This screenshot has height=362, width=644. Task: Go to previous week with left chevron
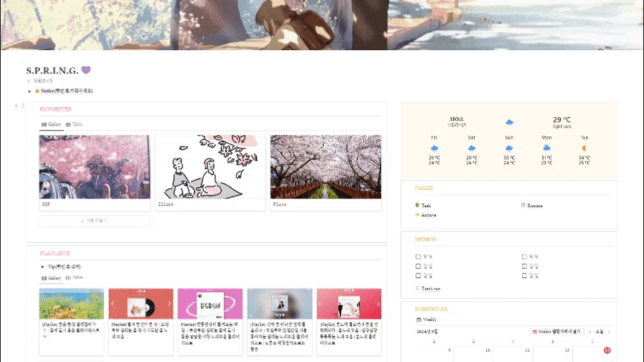[x=590, y=331]
